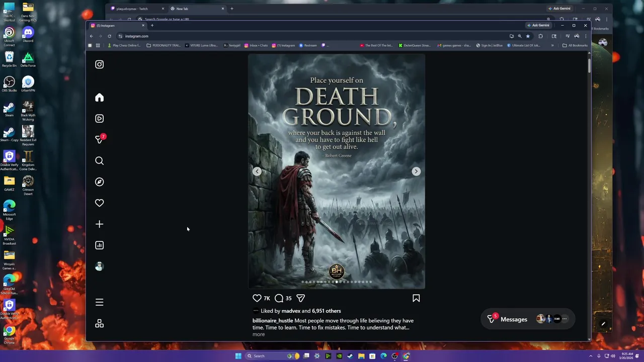644x362 pixels.
Task: Open the Play Chess Online bookmark
Action: (124, 45)
